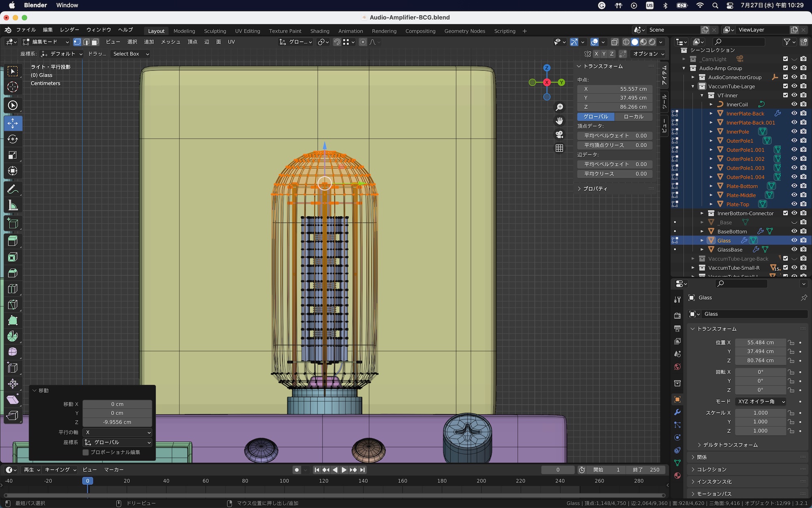Toggle camera view icon in viewport
The height and width of the screenshot is (508, 812).
click(559, 135)
